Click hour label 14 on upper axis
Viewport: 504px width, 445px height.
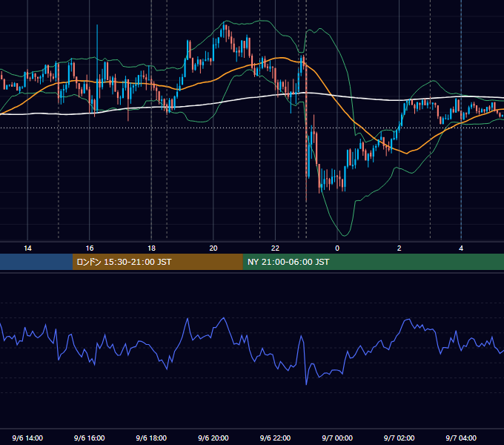click(27, 248)
